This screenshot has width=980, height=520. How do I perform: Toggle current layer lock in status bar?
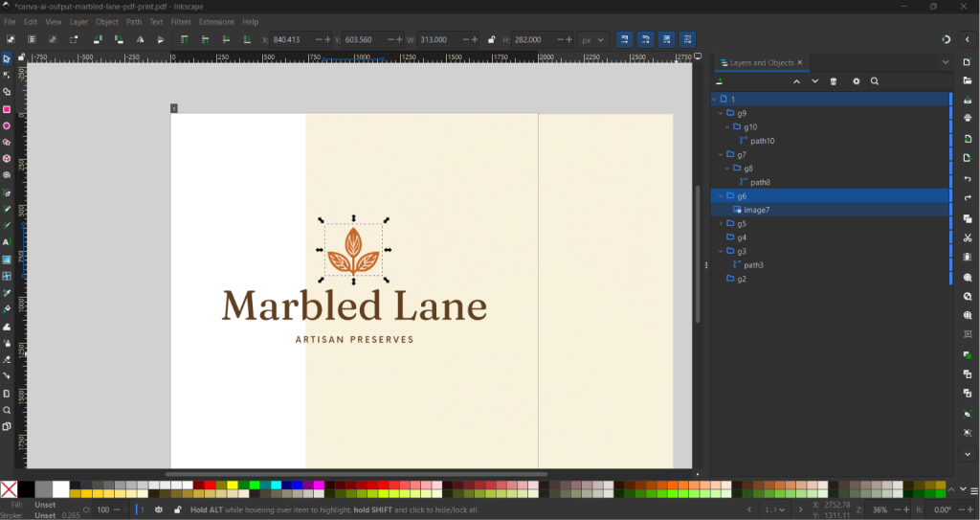pyautogui.click(x=177, y=509)
